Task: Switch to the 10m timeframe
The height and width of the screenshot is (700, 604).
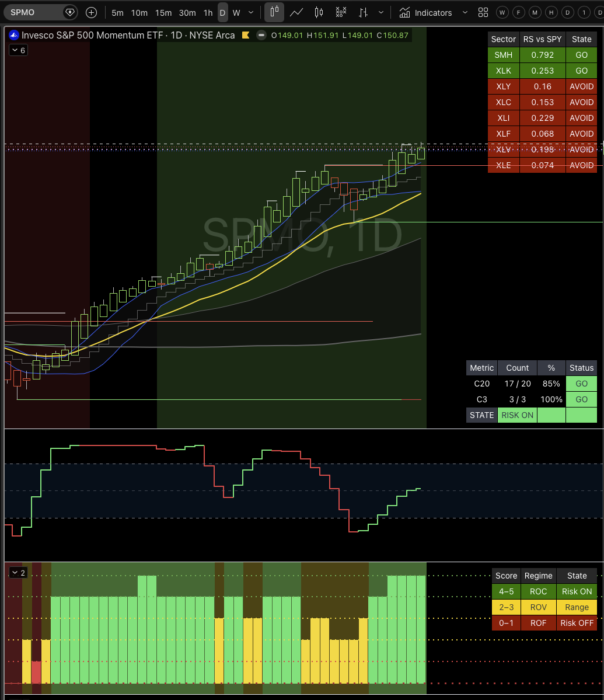Action: [x=139, y=13]
